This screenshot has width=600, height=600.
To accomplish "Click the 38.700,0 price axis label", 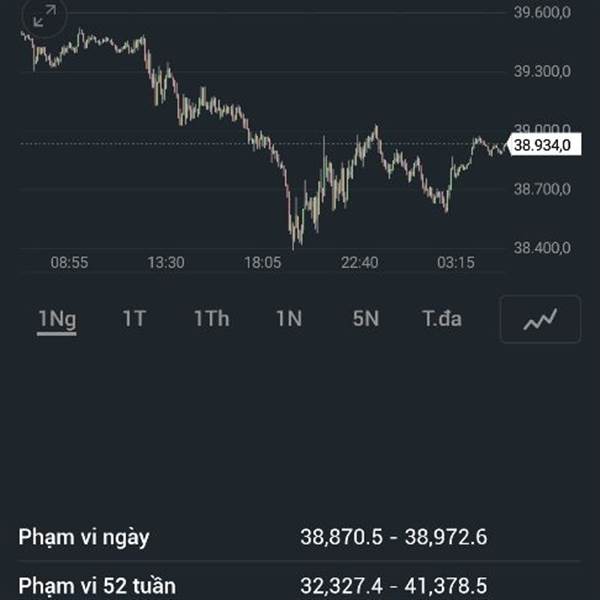I will (x=542, y=189).
